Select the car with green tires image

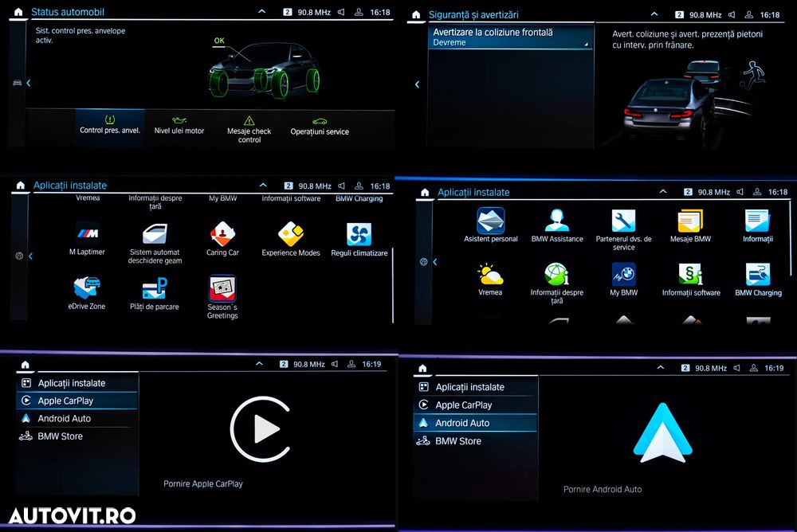264,70
